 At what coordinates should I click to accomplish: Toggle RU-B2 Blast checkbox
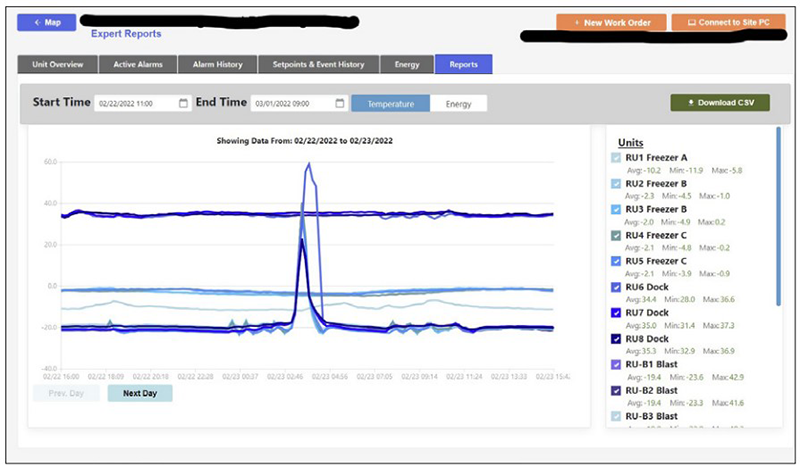click(616, 390)
